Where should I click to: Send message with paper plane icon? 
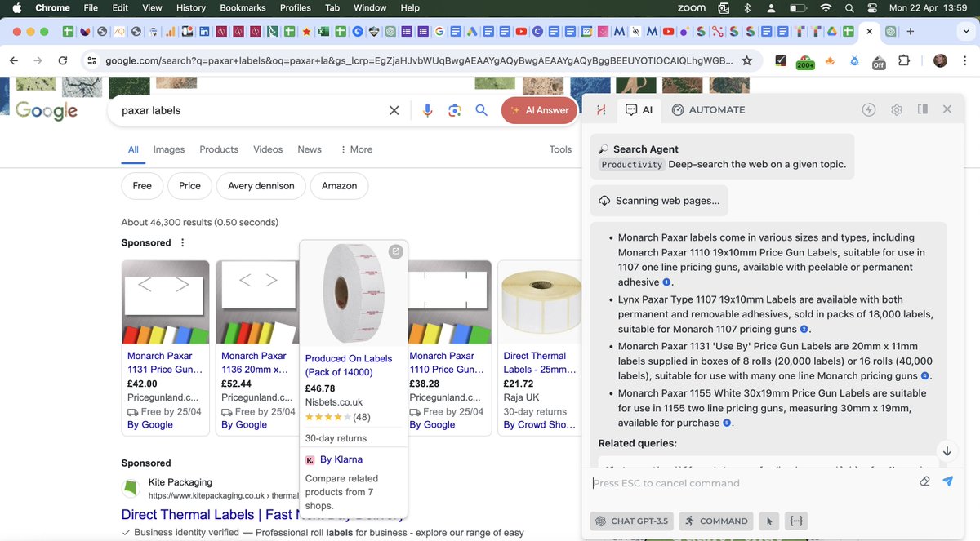947,481
